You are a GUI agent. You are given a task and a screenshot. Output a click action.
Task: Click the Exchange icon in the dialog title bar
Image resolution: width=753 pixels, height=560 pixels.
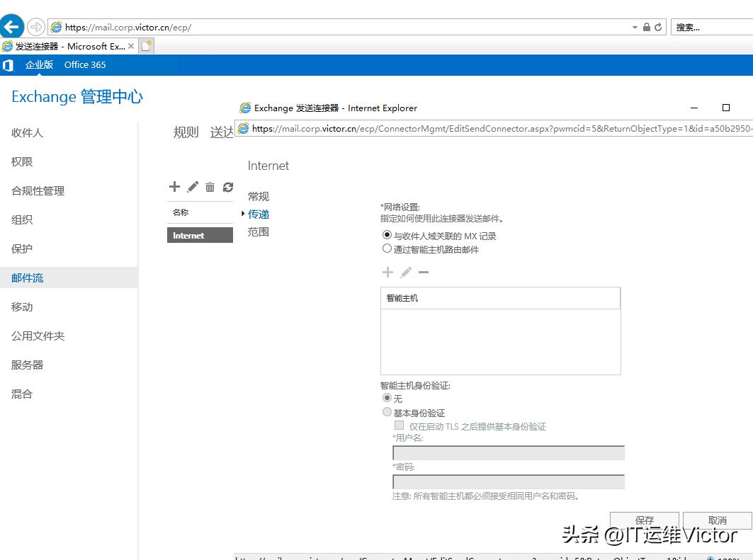244,108
